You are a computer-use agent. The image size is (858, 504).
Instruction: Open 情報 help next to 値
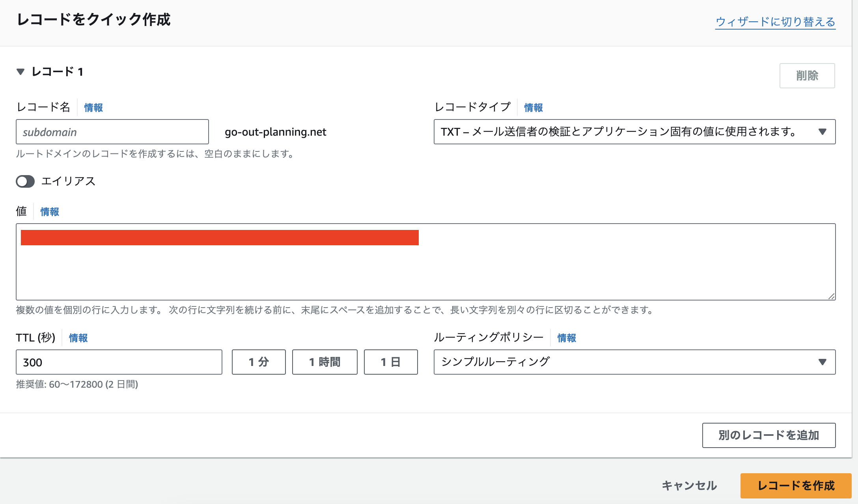click(x=49, y=212)
